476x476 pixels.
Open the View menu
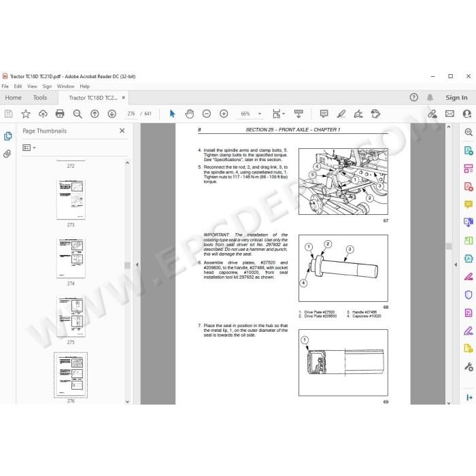[32, 86]
